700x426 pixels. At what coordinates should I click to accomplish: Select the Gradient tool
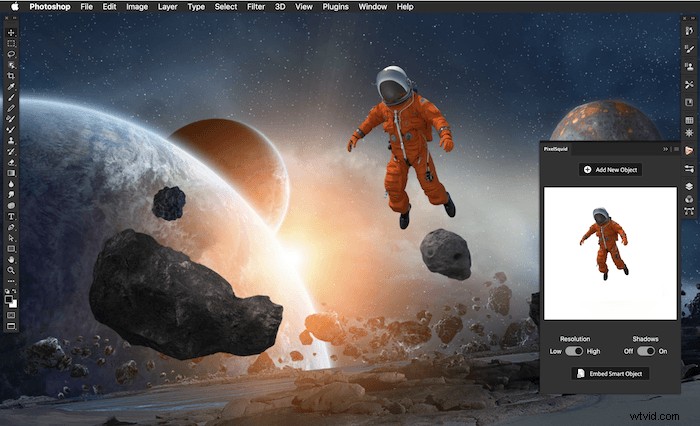tap(11, 173)
